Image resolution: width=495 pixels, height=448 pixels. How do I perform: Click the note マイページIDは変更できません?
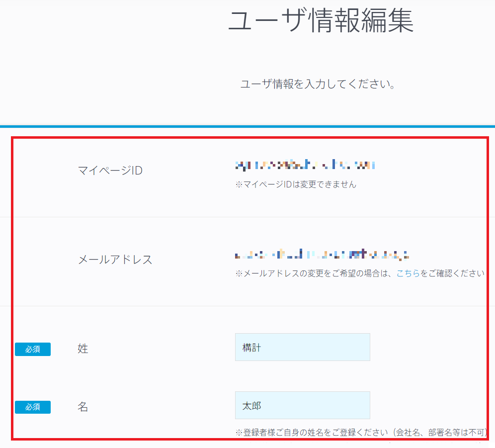coord(296,184)
